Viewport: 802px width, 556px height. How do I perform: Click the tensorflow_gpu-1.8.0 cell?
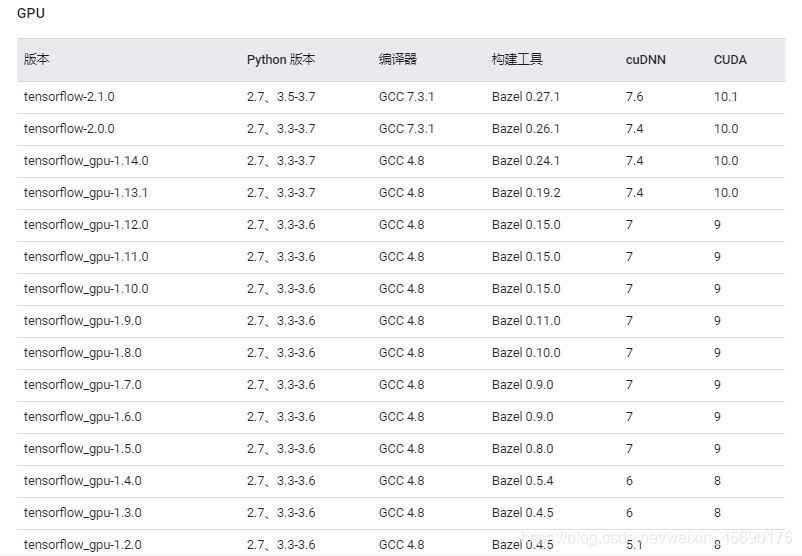tap(82, 353)
